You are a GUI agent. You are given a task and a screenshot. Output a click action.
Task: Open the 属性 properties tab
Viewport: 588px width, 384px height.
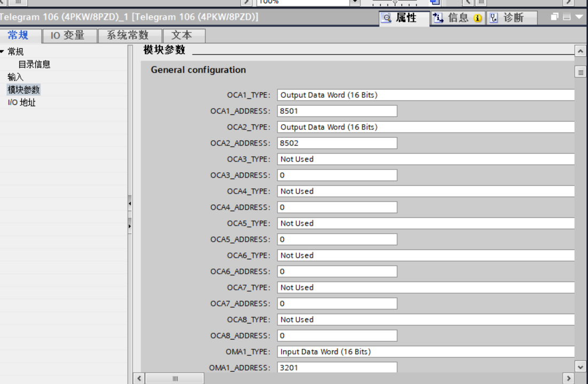pos(405,18)
